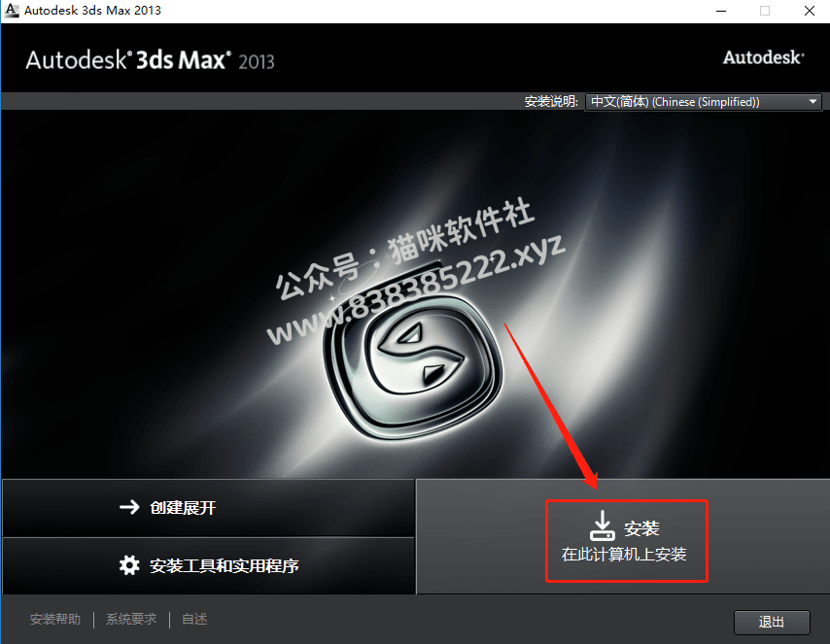Screen dimensions: 830x644
Task: Click the gear icon beside 安装工具和实用程序
Action: [129, 565]
